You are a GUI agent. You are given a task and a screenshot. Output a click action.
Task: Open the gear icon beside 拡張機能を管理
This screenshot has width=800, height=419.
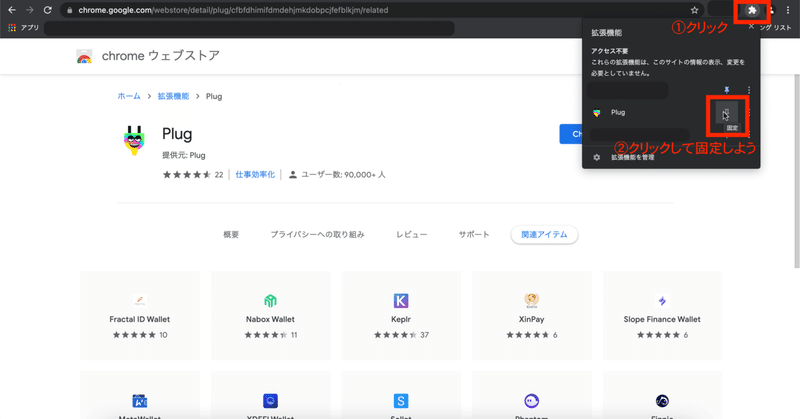pos(596,157)
